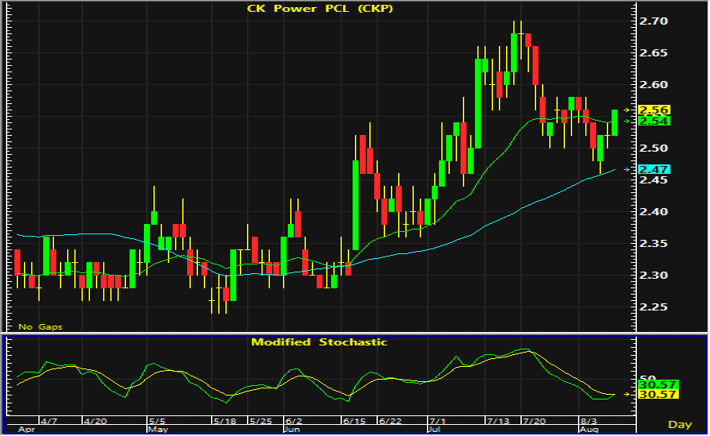
Task: Click the 2.50 price axis label
Action: pyautogui.click(x=653, y=148)
